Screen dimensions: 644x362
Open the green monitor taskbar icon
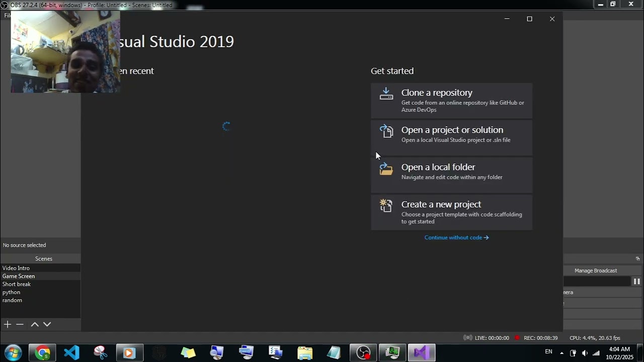pyautogui.click(x=392, y=352)
